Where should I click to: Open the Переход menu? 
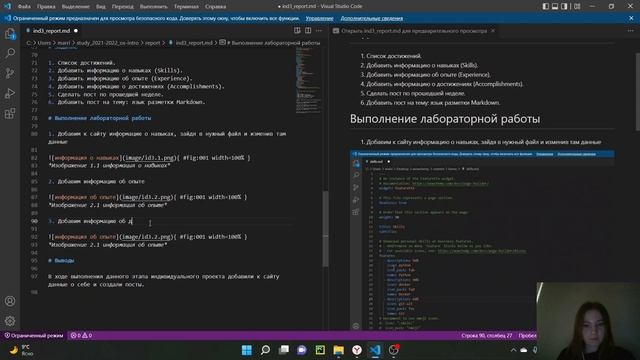(x=122, y=7)
